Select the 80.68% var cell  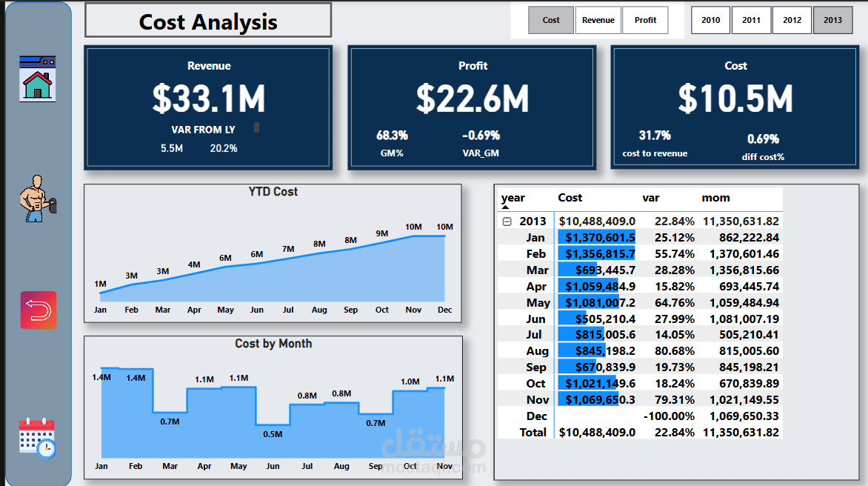click(674, 351)
